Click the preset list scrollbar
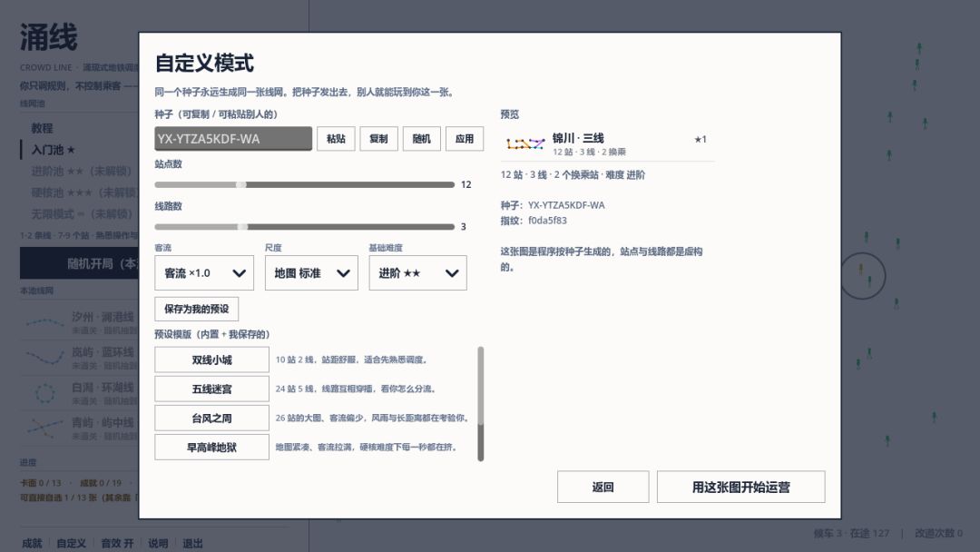The width and height of the screenshot is (980, 552). pyautogui.click(x=481, y=404)
